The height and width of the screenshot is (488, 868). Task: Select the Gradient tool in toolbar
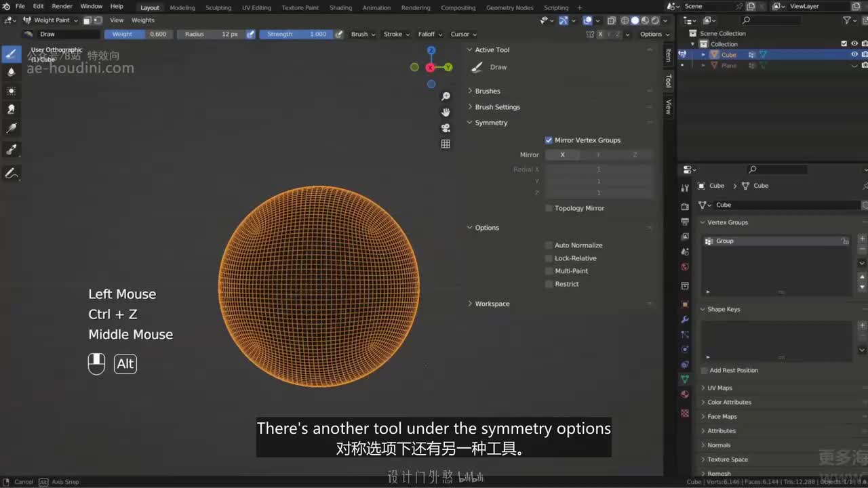[12, 128]
